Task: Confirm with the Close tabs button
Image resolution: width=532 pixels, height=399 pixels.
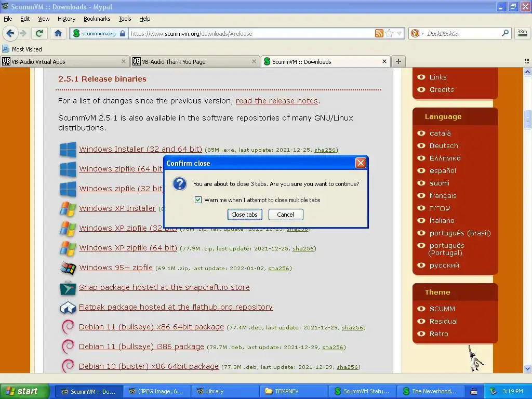Action: (245, 215)
